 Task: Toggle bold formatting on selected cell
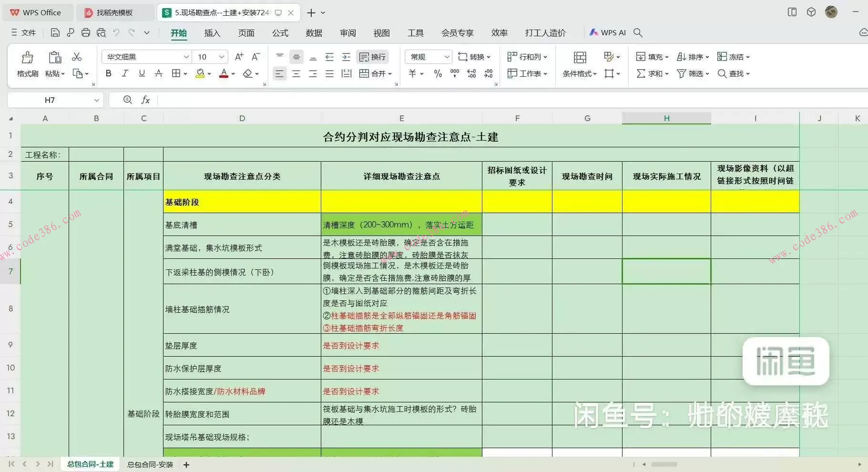click(108, 73)
